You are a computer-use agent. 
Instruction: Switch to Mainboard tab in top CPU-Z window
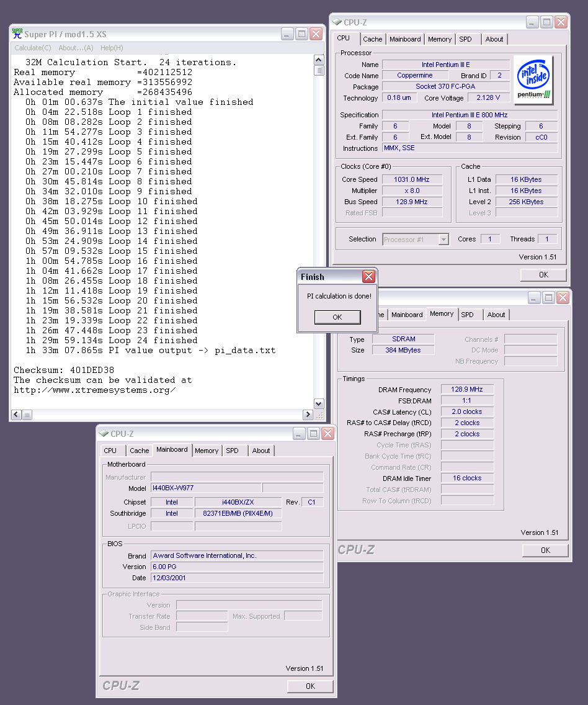pyautogui.click(x=405, y=39)
